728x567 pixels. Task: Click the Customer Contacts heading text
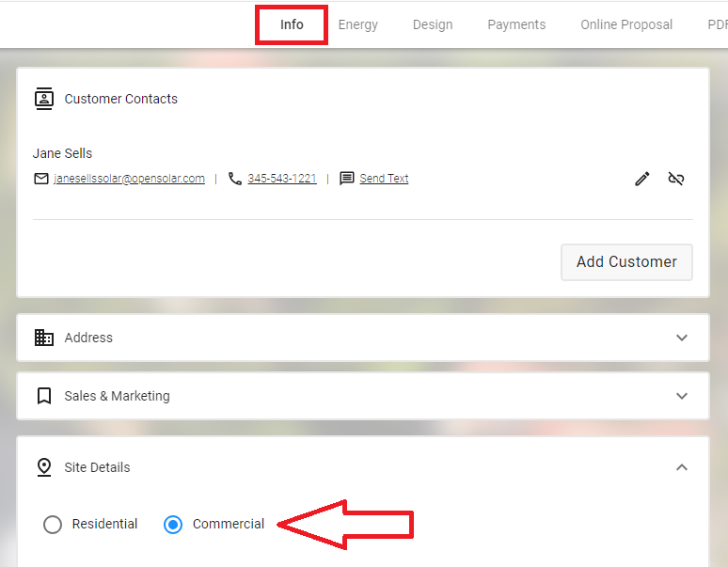[x=120, y=99]
